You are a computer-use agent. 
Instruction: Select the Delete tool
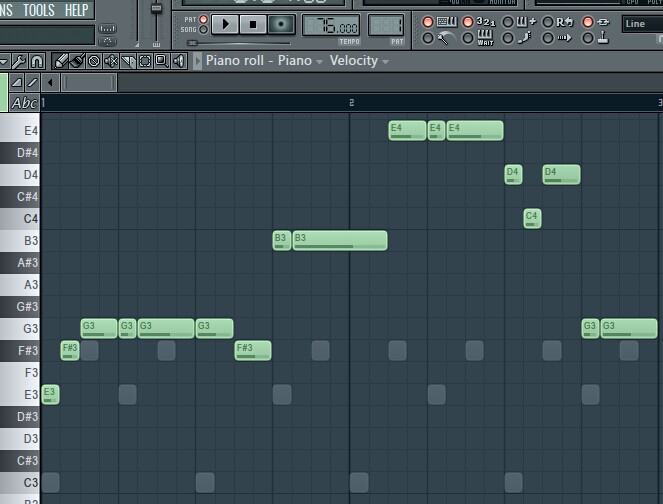point(94,62)
